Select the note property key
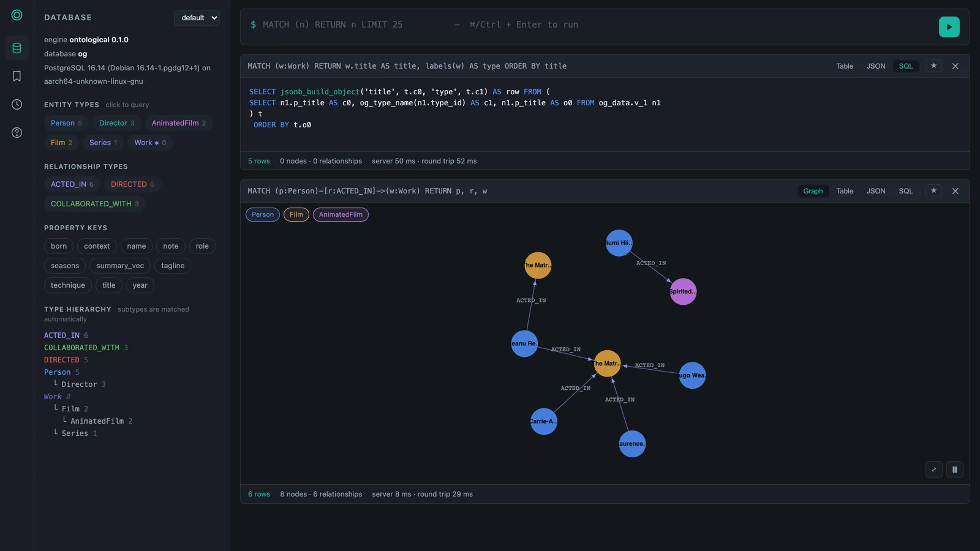The height and width of the screenshot is (551, 980). pyautogui.click(x=171, y=246)
